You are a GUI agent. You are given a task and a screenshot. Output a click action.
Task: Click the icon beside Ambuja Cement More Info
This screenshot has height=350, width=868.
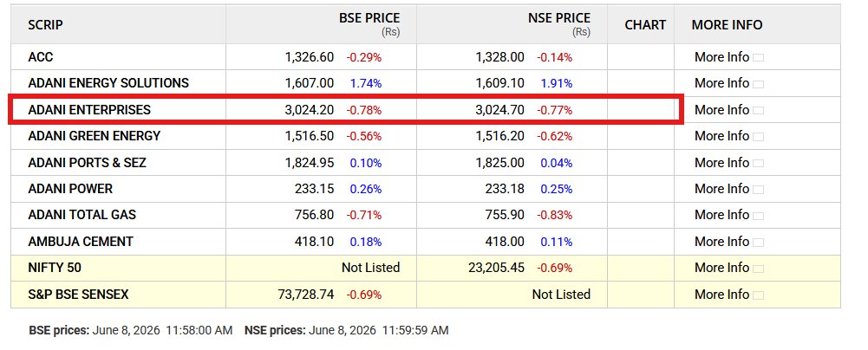tap(758, 243)
